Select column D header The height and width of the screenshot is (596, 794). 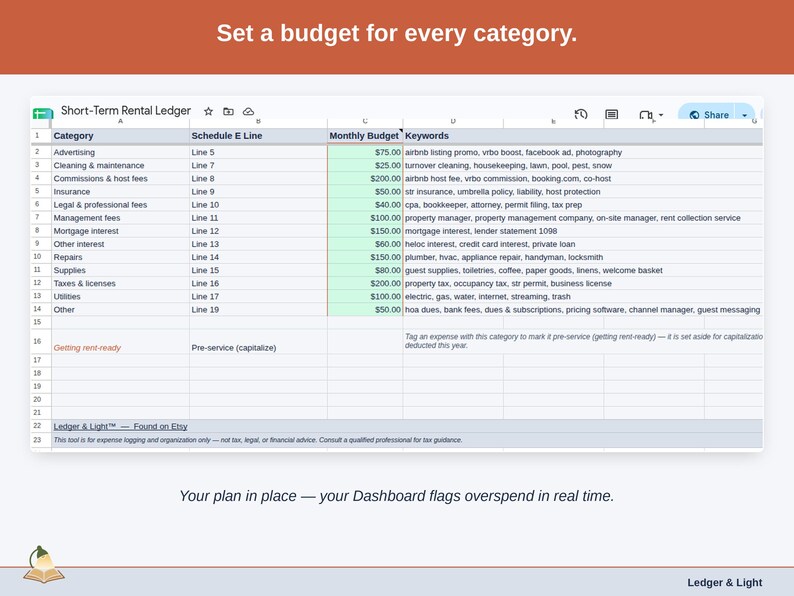(453, 122)
